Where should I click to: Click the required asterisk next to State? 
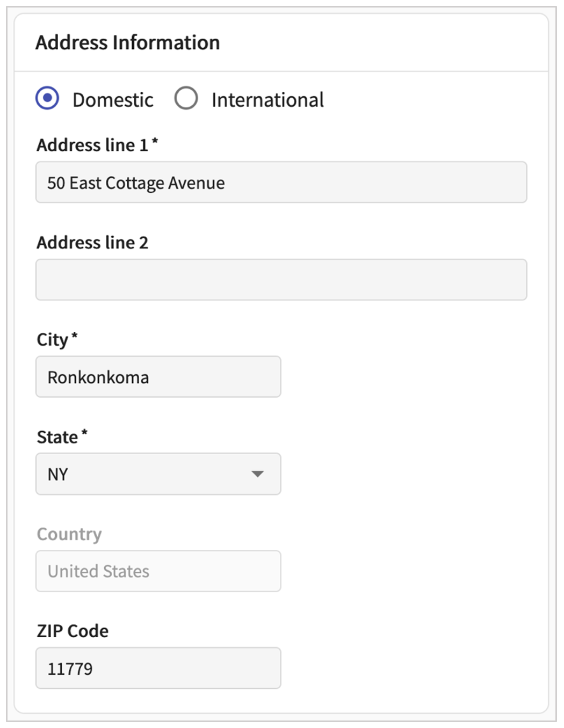pyautogui.click(x=84, y=433)
